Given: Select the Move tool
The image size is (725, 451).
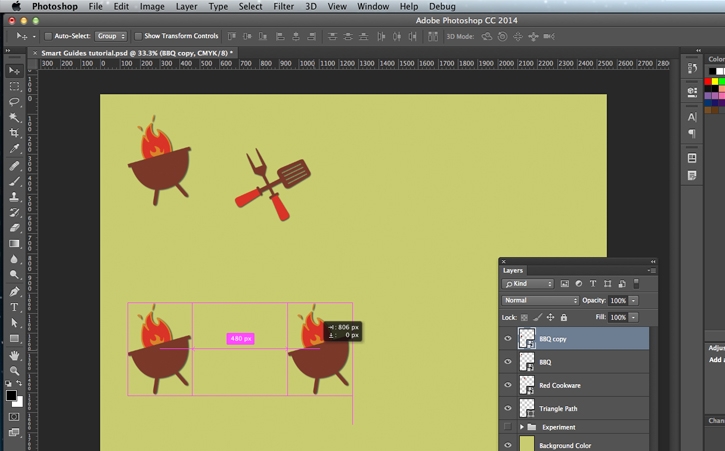Looking at the screenshot, I should coord(14,71).
